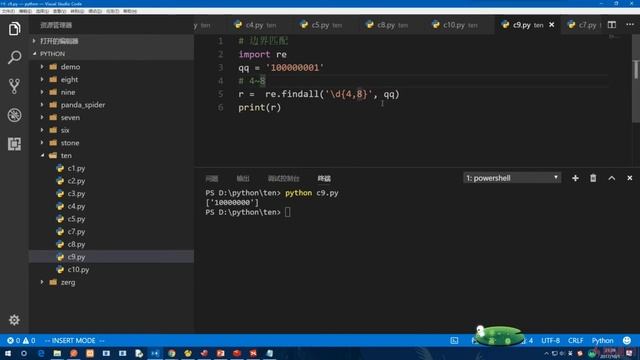Select the Terminal (终端) panel tab
This screenshot has height=360, width=640.
point(324,178)
